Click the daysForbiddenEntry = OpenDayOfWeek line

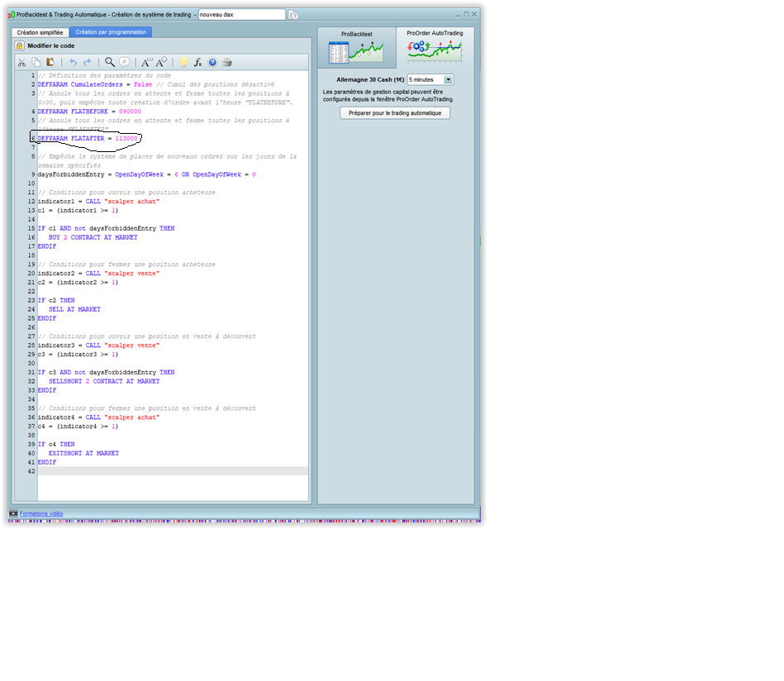click(147, 174)
